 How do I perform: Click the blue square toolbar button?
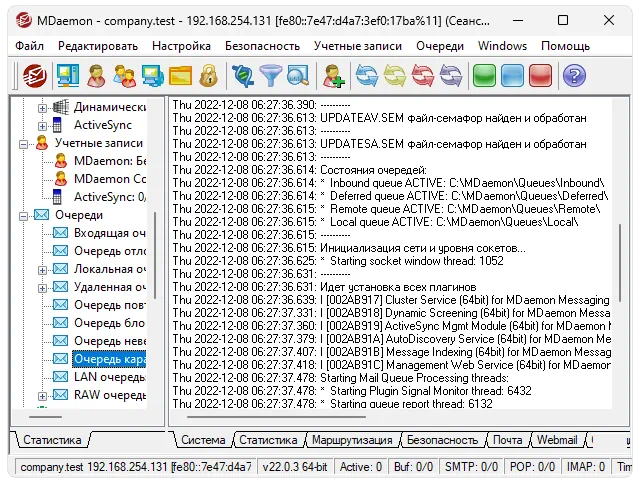[512, 75]
